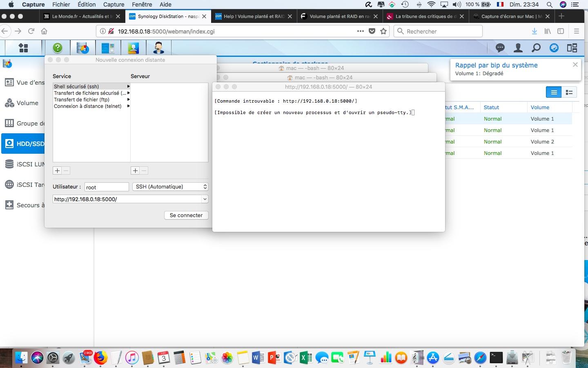Open DSM notifications speech bubble icon
The height and width of the screenshot is (368, 588).
click(500, 48)
